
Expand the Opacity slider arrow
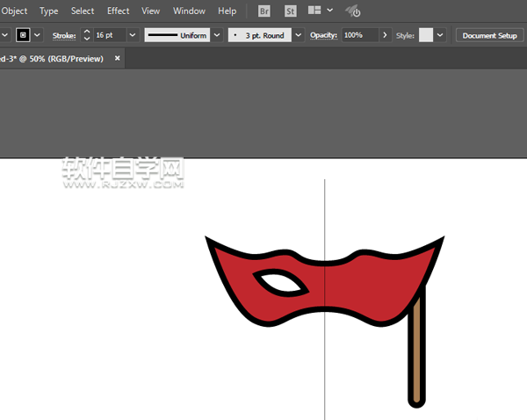pyautogui.click(x=385, y=35)
